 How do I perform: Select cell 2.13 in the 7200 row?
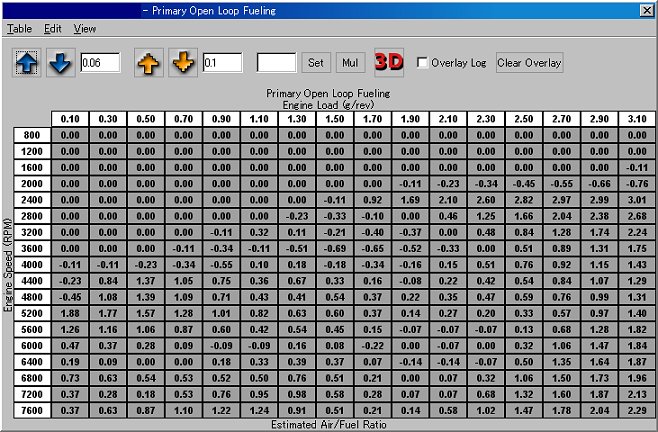[637, 394]
